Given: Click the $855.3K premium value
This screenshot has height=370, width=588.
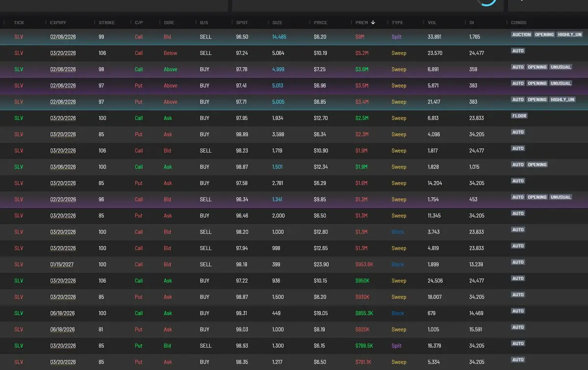Looking at the screenshot, I should point(364,313).
